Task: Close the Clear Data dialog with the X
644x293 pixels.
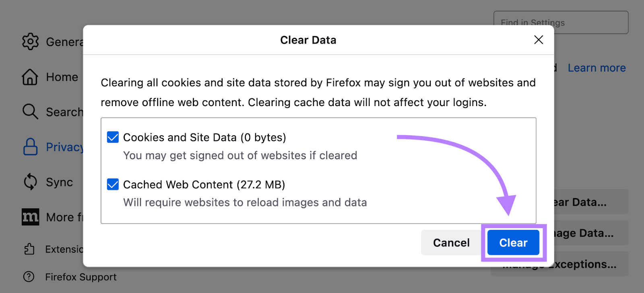Action: (538, 40)
